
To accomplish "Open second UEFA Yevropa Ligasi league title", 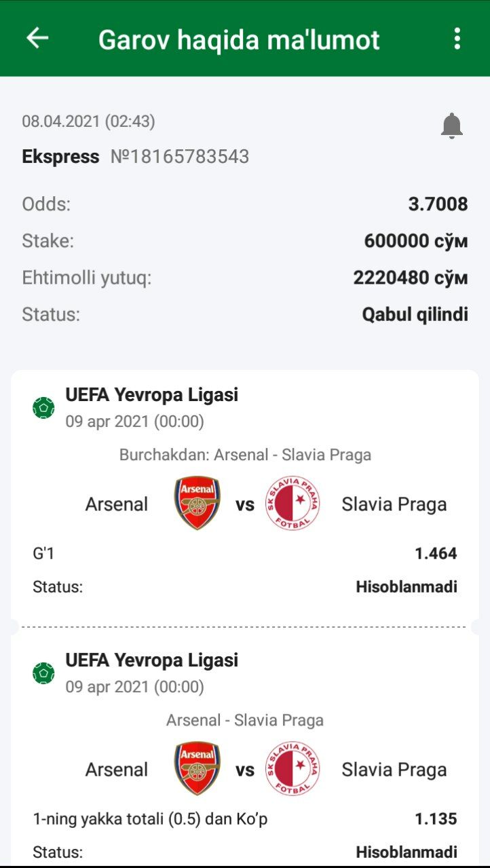I will coord(152,660).
